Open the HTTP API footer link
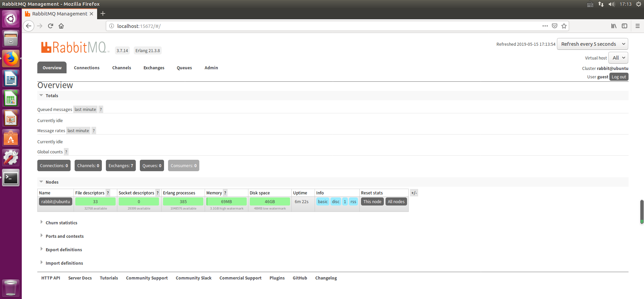The width and height of the screenshot is (644, 299). 51,278
